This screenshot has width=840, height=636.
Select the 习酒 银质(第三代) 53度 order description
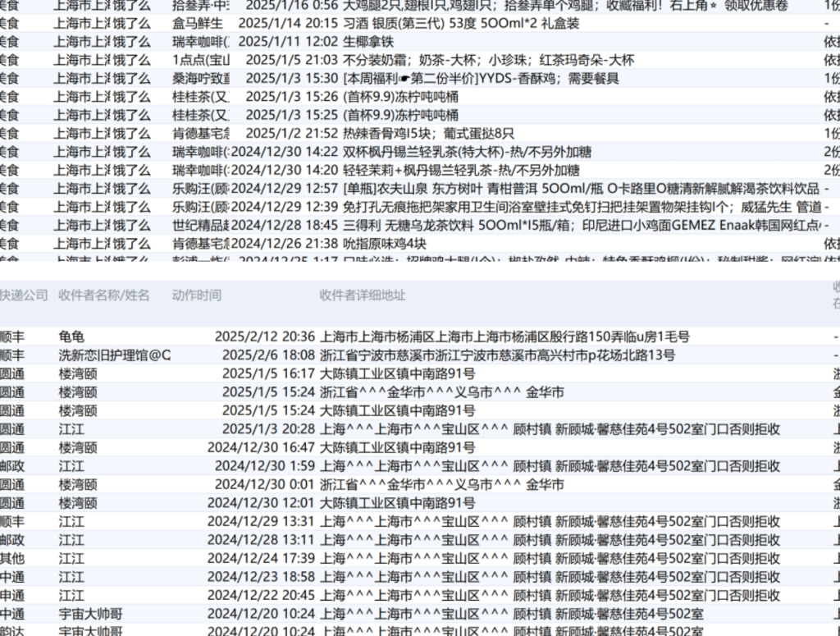tap(461, 24)
